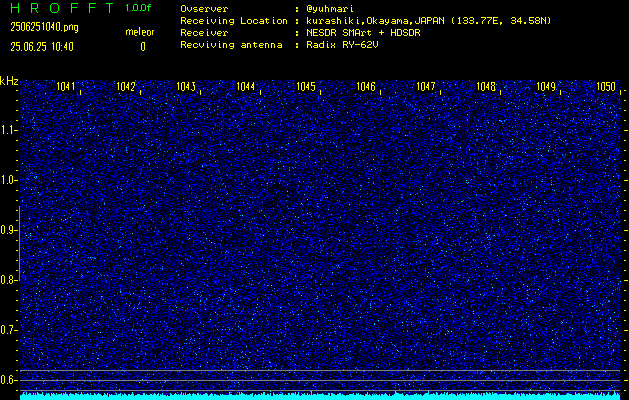
Task: Click the Ovserver field label
Action: (x=204, y=9)
